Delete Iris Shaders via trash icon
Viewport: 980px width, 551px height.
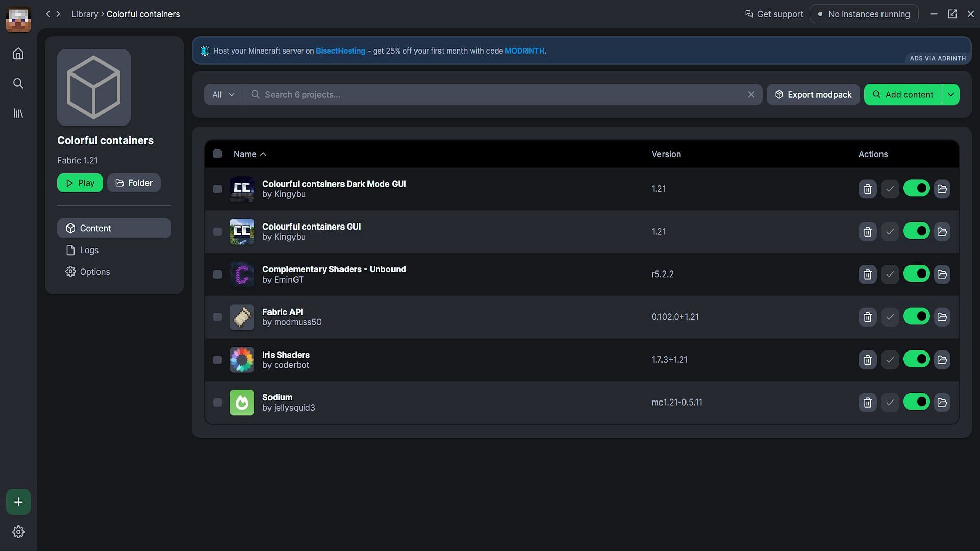[x=867, y=360]
